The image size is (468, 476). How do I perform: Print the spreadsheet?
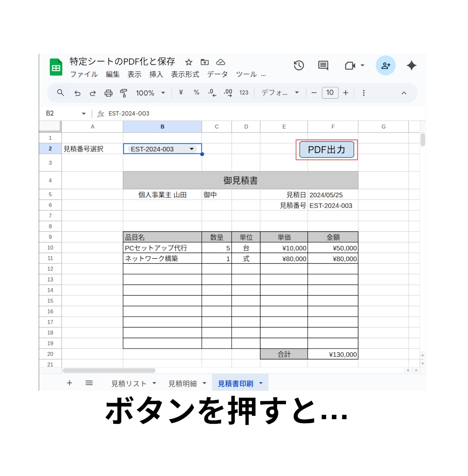(109, 93)
